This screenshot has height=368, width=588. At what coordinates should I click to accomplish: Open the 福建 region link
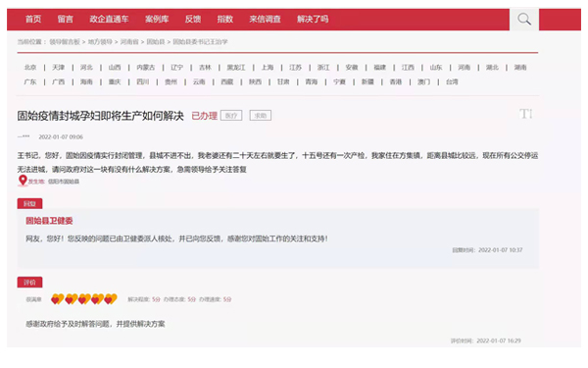pos(380,67)
